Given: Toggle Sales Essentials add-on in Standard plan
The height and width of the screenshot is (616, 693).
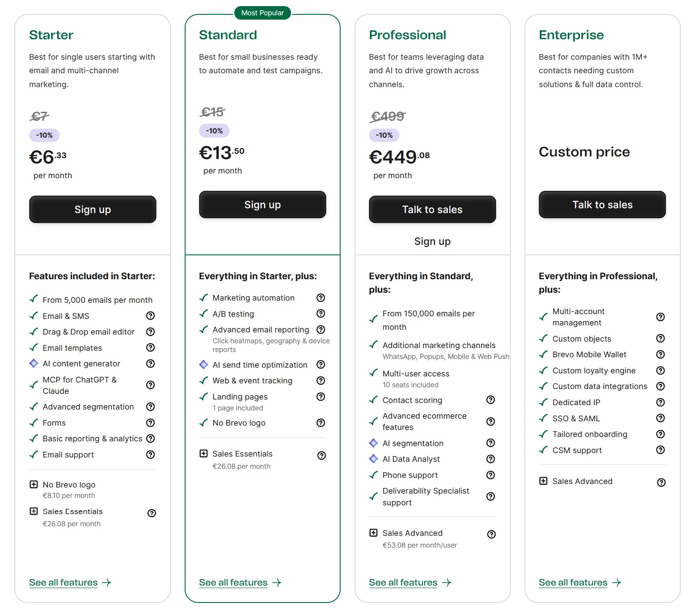Looking at the screenshot, I should point(203,454).
